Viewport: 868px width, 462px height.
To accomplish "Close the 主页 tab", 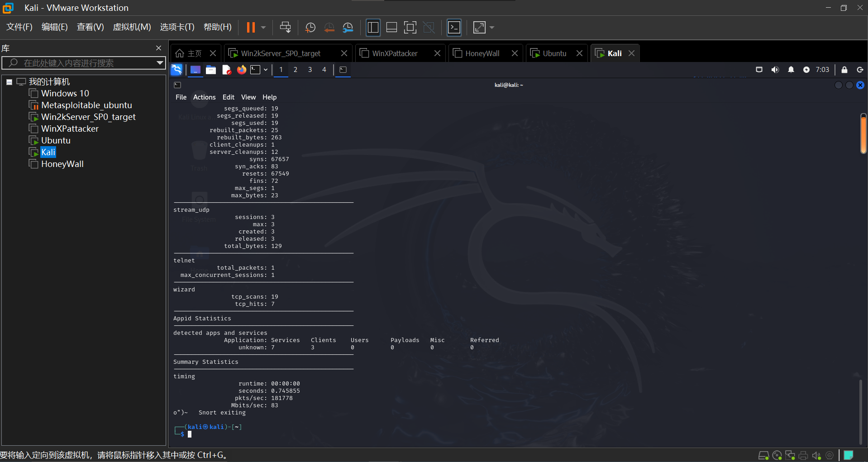I will click(213, 53).
